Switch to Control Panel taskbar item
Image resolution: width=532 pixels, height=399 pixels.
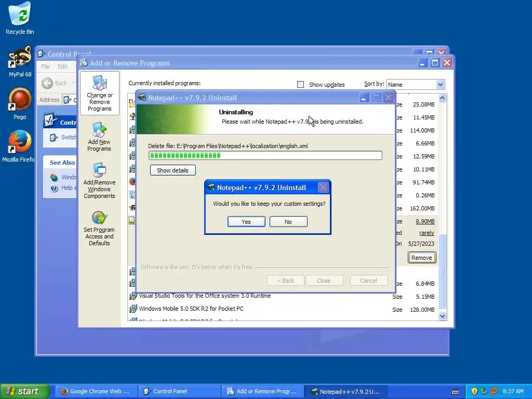coord(179,391)
